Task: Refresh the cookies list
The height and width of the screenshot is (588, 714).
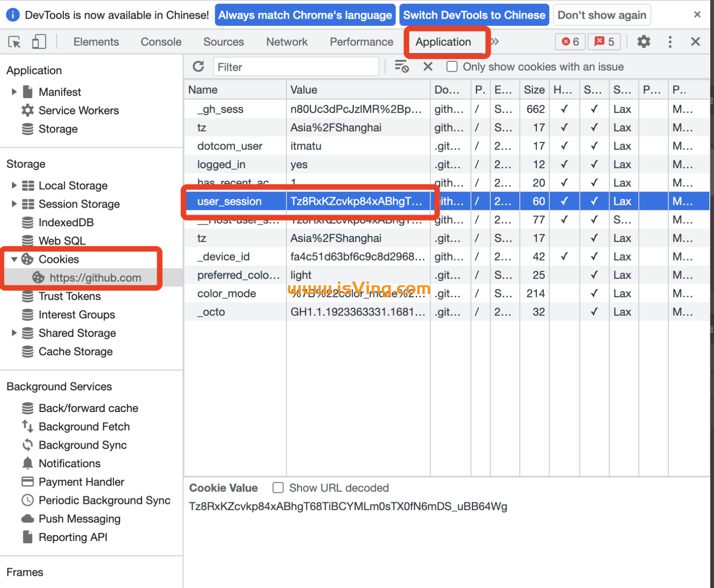Action: point(198,67)
